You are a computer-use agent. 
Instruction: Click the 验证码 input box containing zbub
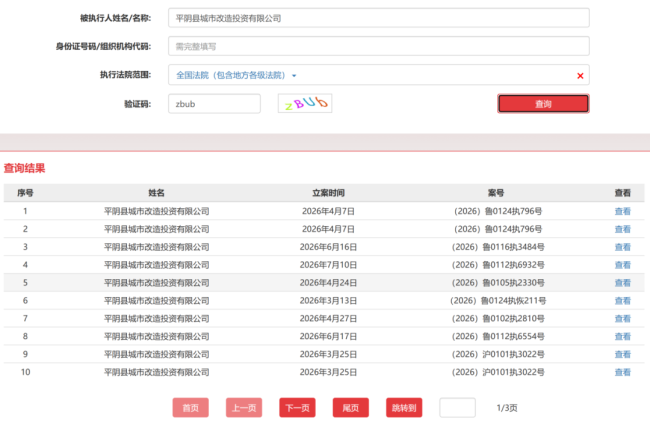click(x=214, y=104)
